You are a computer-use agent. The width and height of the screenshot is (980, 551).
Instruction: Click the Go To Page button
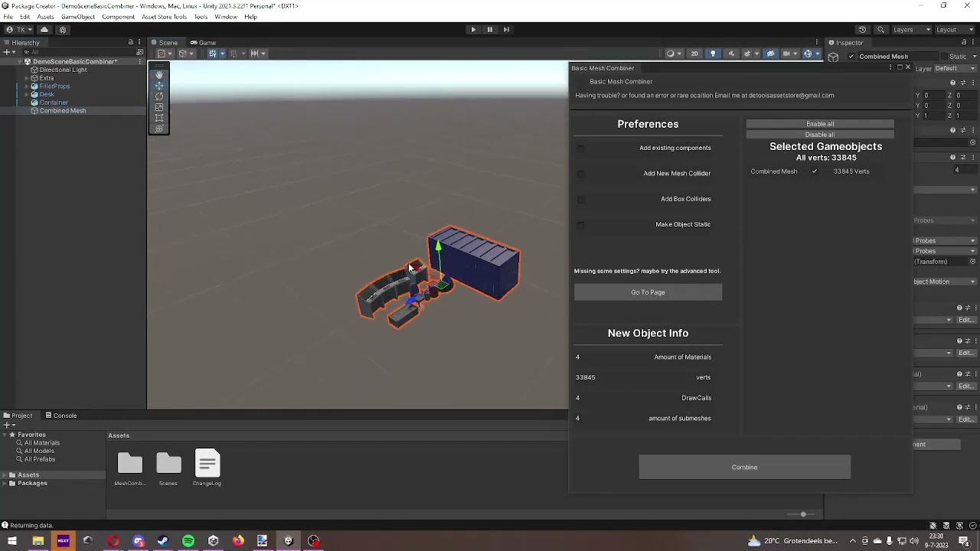pos(648,292)
